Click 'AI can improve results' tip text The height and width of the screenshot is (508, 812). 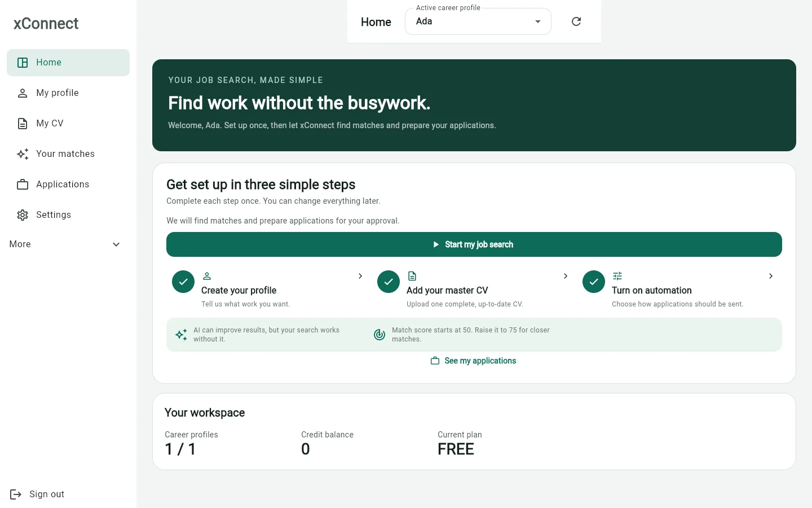pyautogui.click(x=266, y=335)
